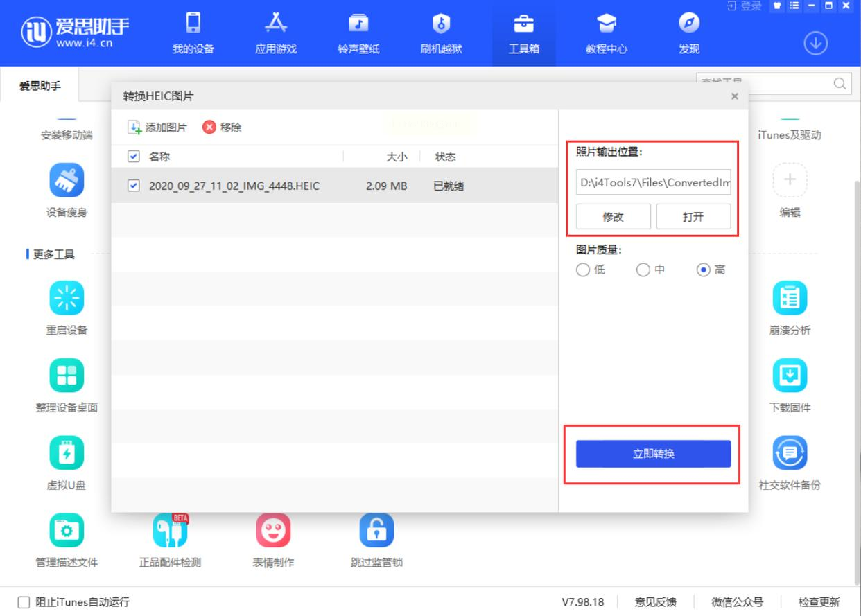
Task: Select 低 image quality radio button
Action: 583,270
